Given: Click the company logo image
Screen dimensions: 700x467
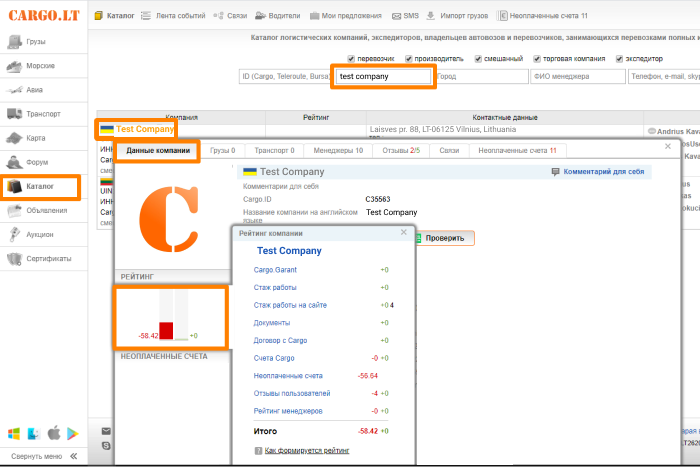Looking at the screenshot, I should 169,218.
